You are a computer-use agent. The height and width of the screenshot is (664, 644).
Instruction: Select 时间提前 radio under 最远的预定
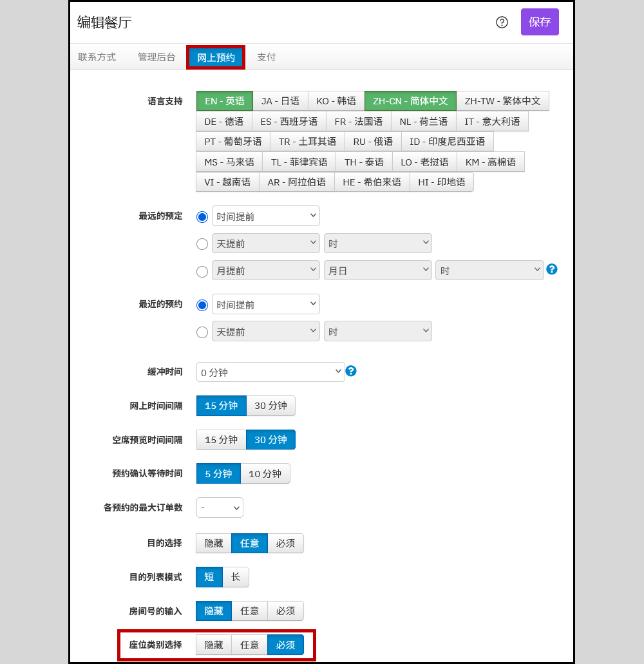[202, 217]
